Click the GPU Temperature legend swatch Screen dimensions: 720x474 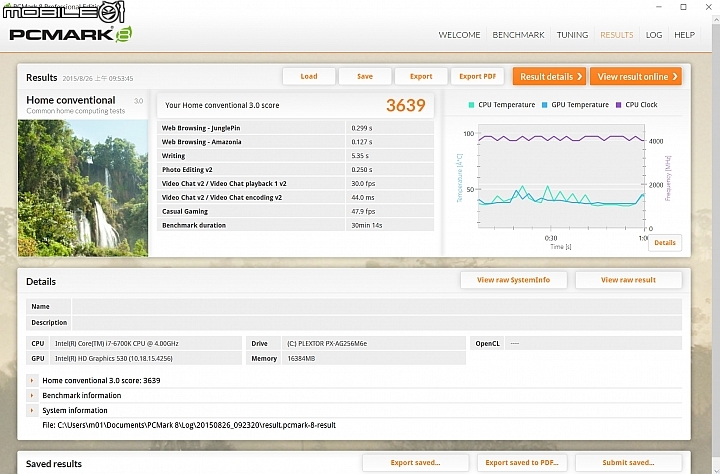coord(545,105)
